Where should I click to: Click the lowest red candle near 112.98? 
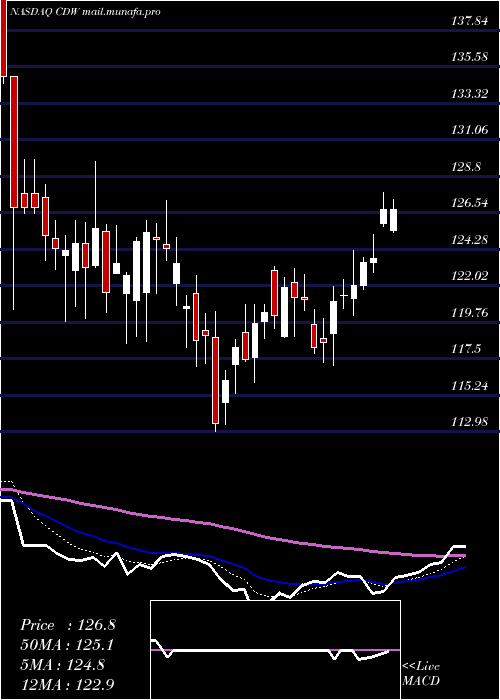[x=216, y=380]
